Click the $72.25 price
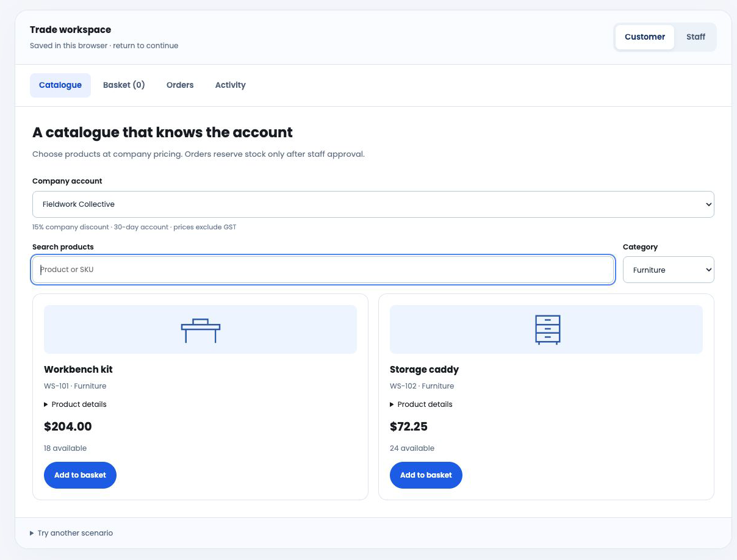 pos(409,426)
